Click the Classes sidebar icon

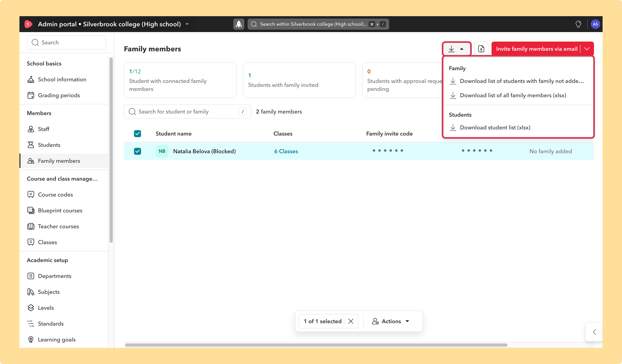[31, 242]
